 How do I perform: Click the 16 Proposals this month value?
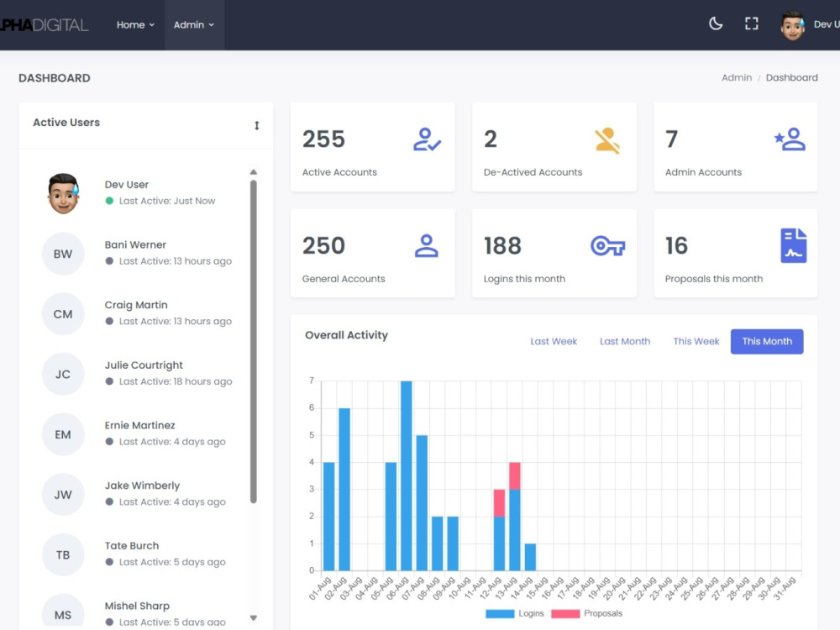tap(676, 246)
